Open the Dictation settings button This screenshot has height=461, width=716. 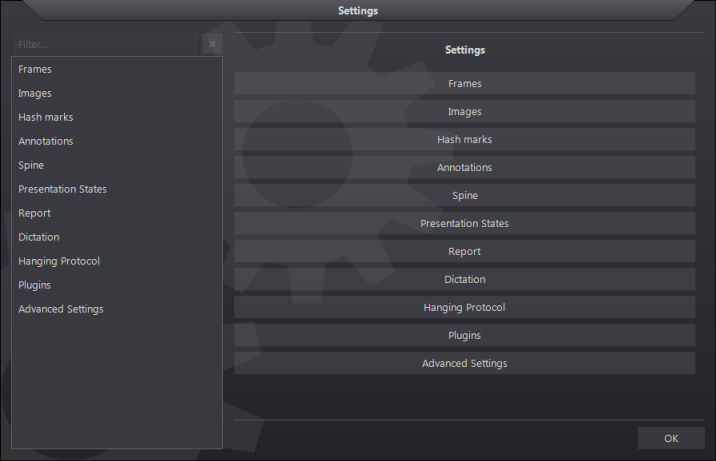pos(464,280)
